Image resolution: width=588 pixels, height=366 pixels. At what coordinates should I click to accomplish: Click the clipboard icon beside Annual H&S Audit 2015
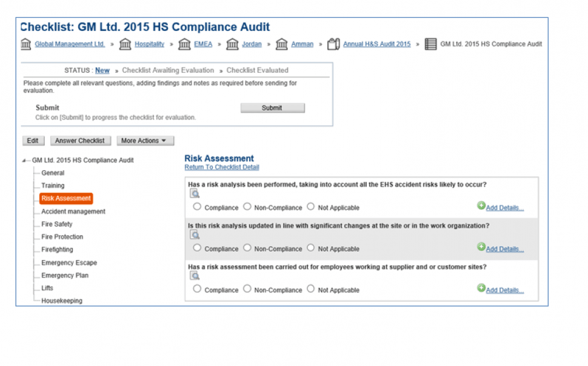[333, 44]
